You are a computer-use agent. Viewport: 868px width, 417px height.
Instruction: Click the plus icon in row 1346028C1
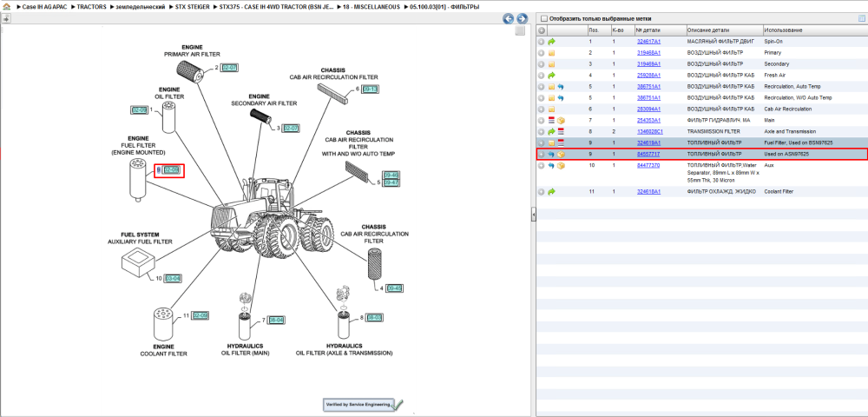coord(542,132)
